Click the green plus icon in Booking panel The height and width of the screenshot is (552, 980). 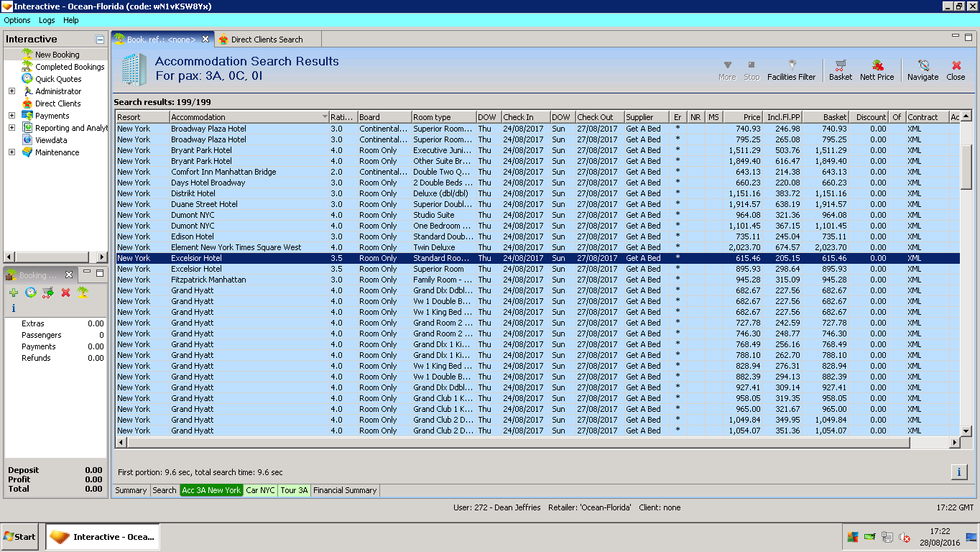pos(14,293)
